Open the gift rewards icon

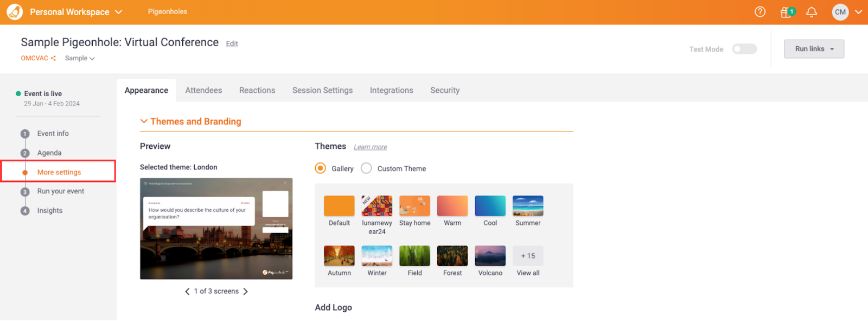pos(786,12)
